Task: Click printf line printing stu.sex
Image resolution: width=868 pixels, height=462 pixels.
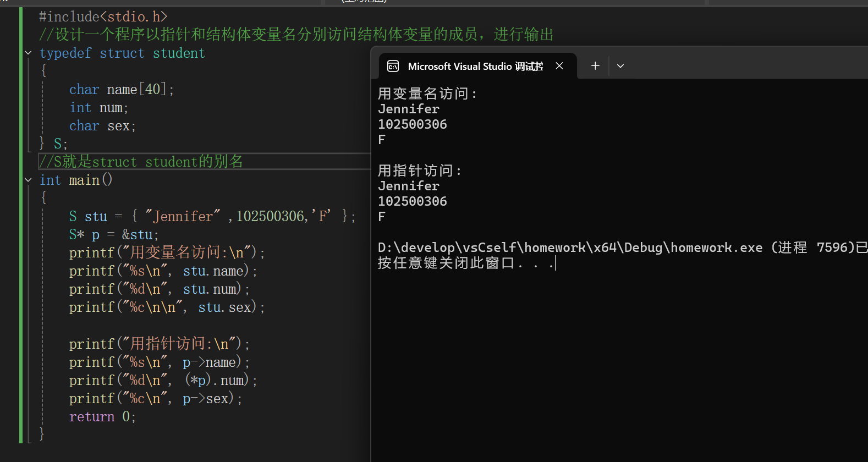Action: [167, 307]
